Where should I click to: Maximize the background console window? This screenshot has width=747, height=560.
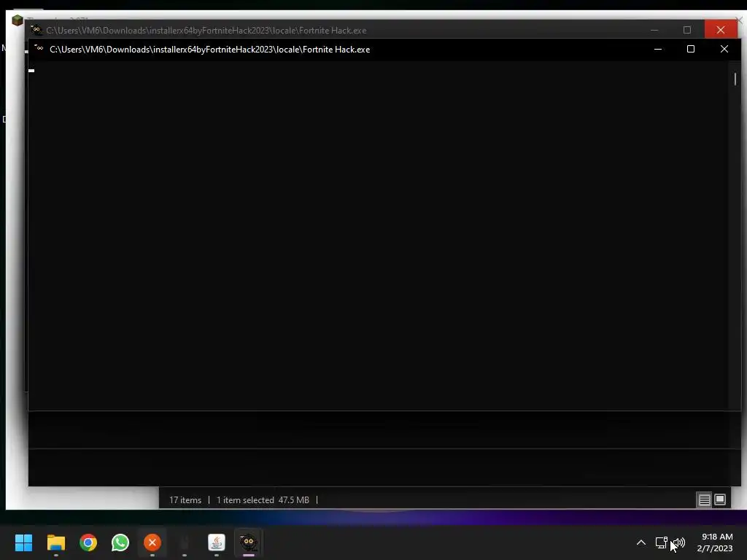(x=687, y=30)
